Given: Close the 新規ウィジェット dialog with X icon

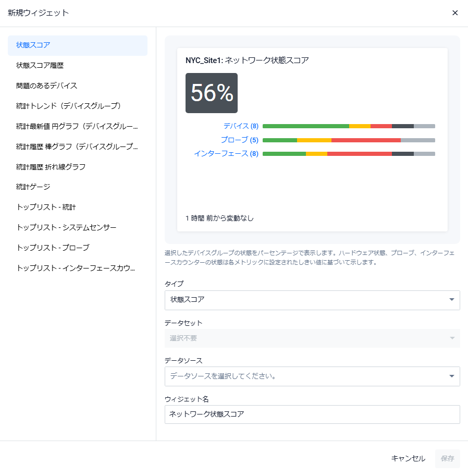Looking at the screenshot, I should (x=454, y=13).
